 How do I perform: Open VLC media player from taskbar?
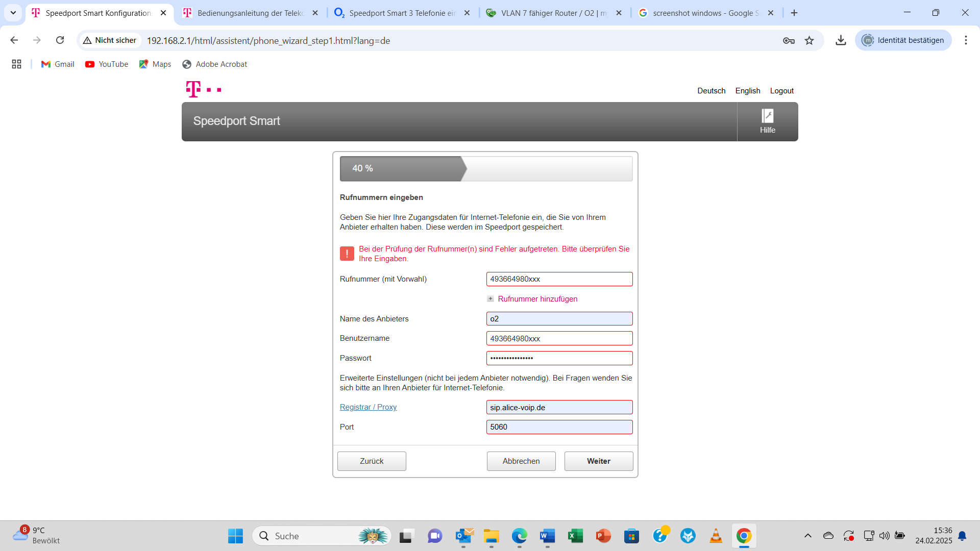(x=716, y=536)
